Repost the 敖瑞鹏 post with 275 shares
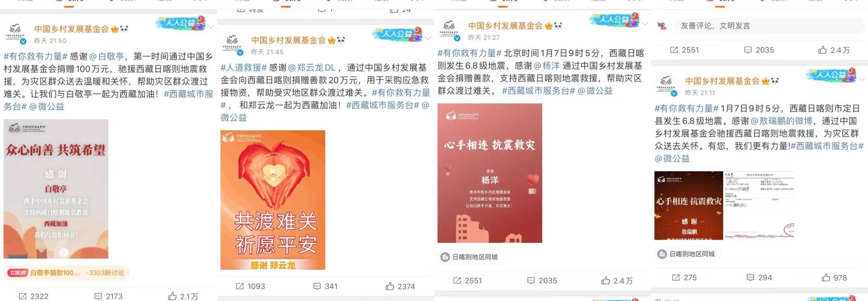This screenshot has width=868, height=301. [684, 277]
